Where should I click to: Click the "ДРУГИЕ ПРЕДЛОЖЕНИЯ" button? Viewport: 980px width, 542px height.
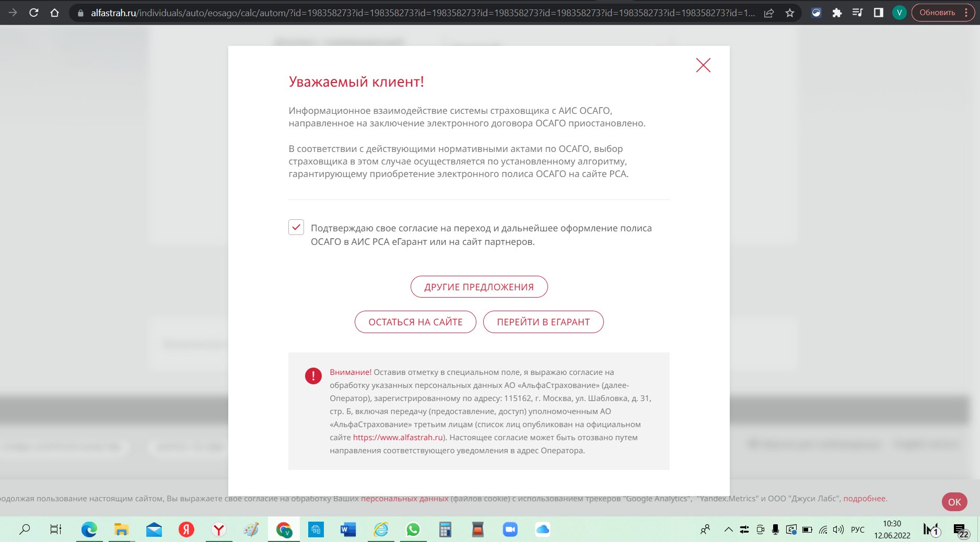click(x=479, y=287)
